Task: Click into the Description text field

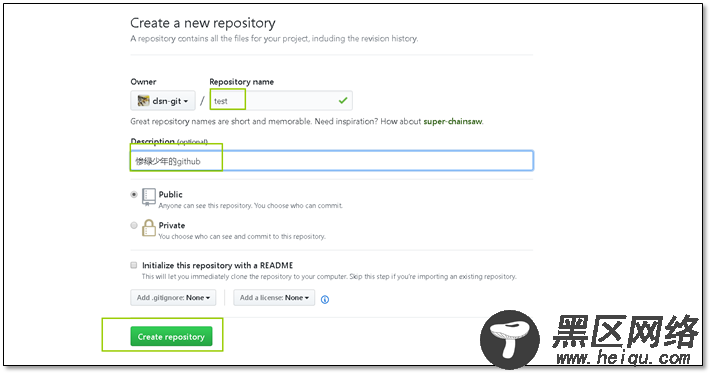Action: click(x=331, y=161)
